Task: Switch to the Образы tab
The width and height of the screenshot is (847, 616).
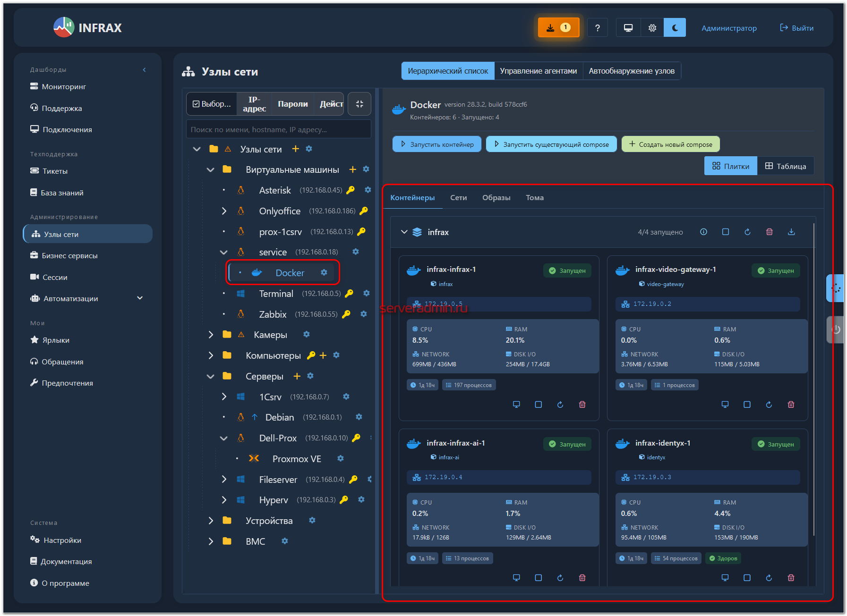Action: [x=496, y=198]
